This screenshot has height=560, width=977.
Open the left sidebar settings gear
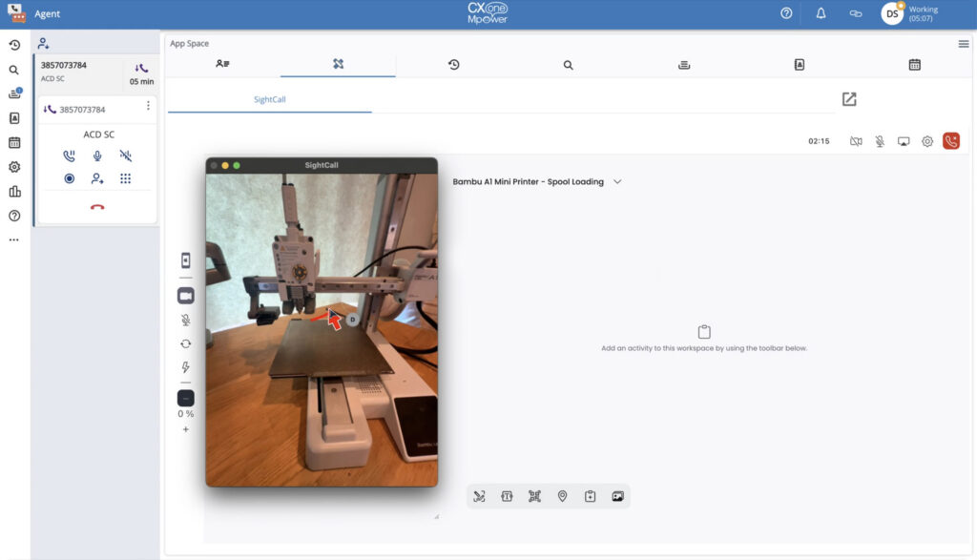(14, 167)
